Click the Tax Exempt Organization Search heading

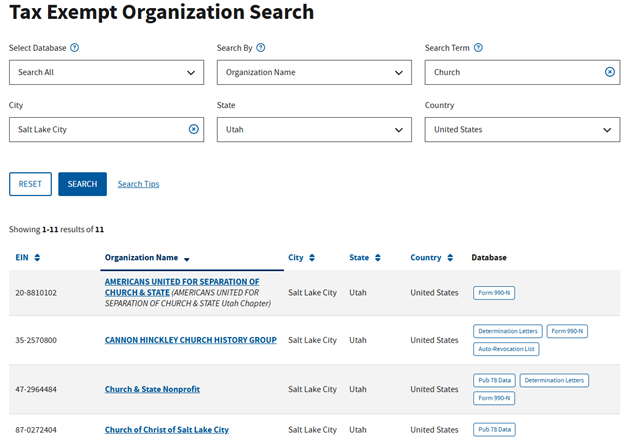pos(161,12)
